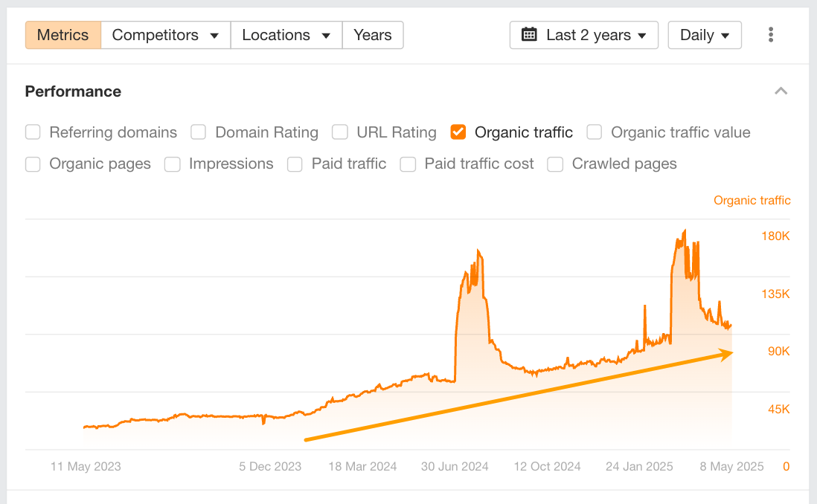The height and width of the screenshot is (504, 817).
Task: Open the Competitors dropdown
Action: click(165, 35)
